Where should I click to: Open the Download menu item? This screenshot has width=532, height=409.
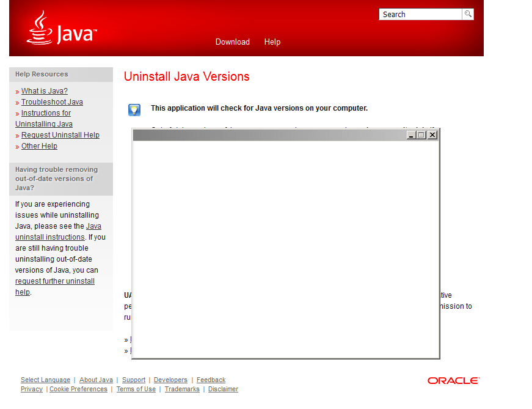(233, 42)
